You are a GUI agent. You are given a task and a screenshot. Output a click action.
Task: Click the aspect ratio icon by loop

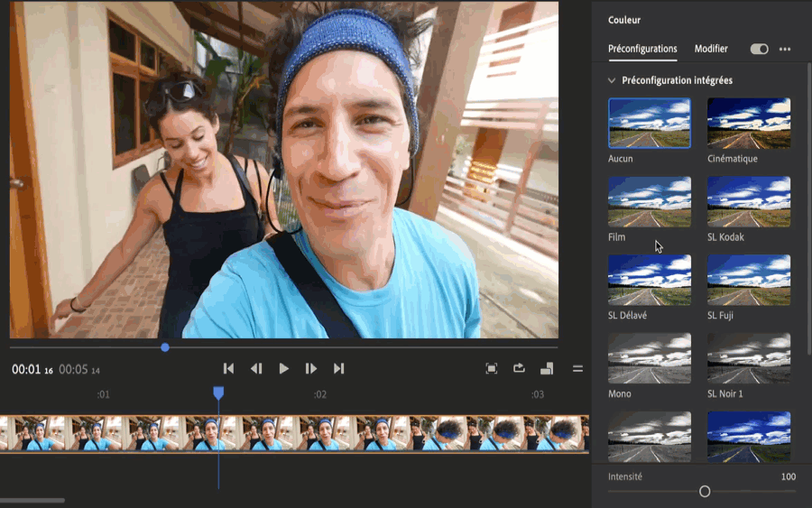(547, 368)
